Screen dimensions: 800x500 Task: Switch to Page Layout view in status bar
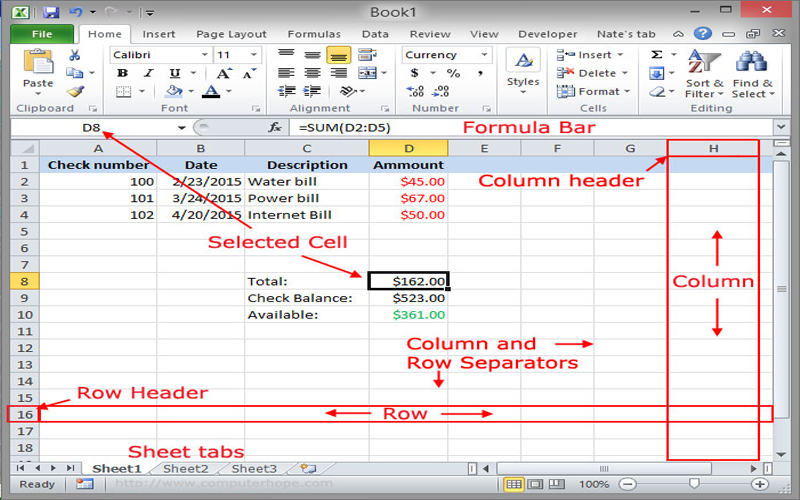click(x=535, y=484)
